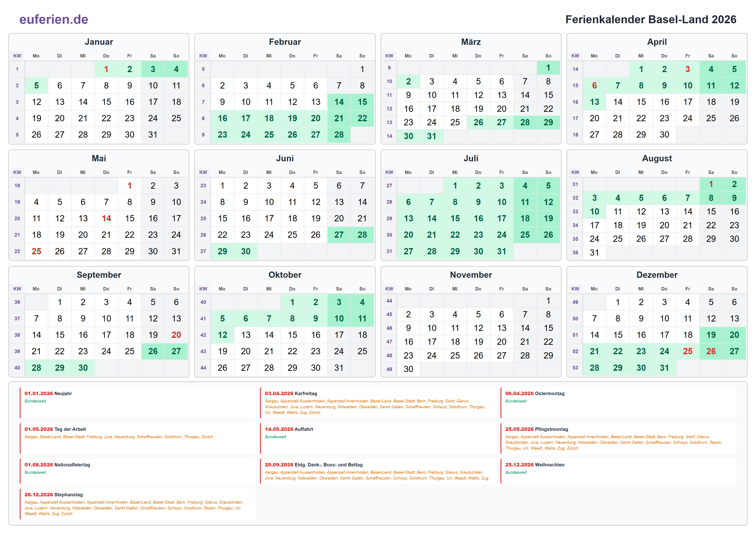
Task: Select the September month heading
Action: (x=99, y=275)
